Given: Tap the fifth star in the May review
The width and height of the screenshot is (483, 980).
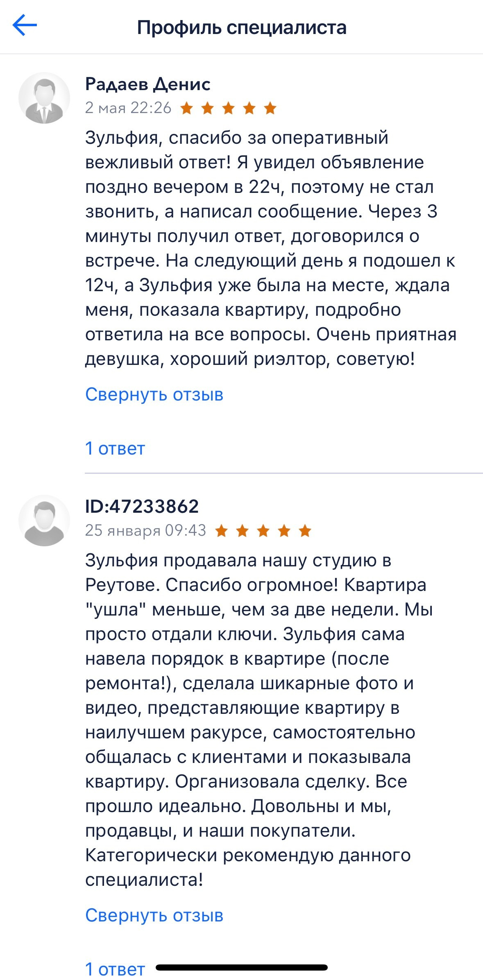Looking at the screenshot, I should click(x=270, y=108).
